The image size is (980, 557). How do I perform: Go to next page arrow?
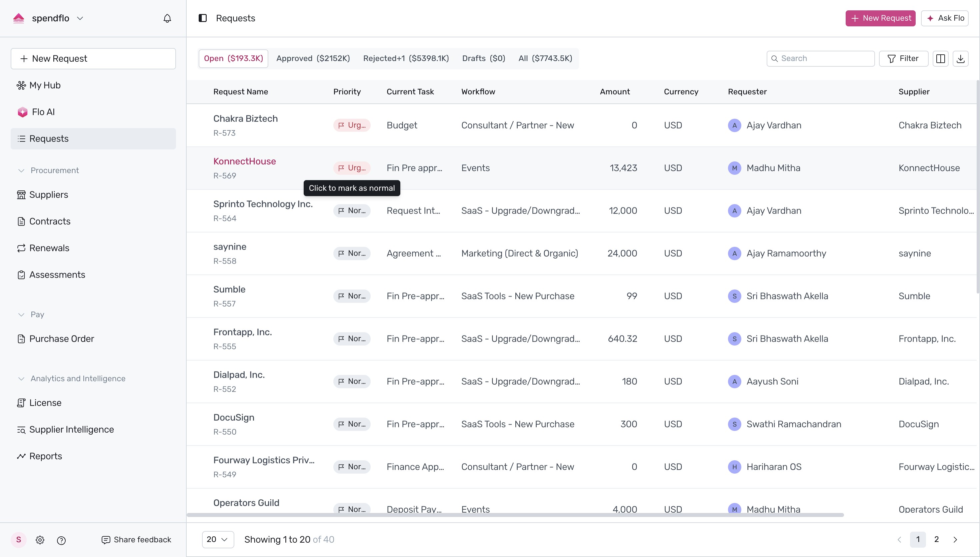(955, 539)
